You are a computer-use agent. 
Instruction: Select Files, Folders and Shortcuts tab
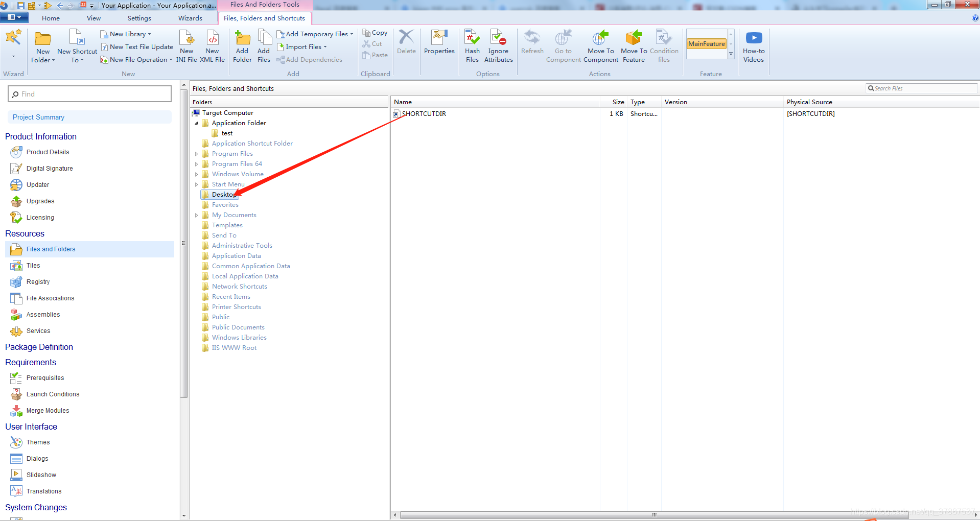click(264, 18)
